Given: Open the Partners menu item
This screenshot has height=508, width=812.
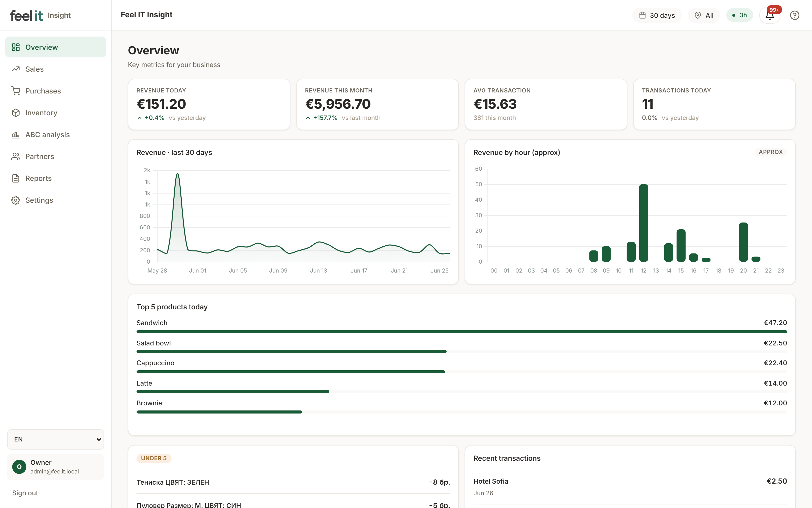Looking at the screenshot, I should pyautogui.click(x=55, y=156).
